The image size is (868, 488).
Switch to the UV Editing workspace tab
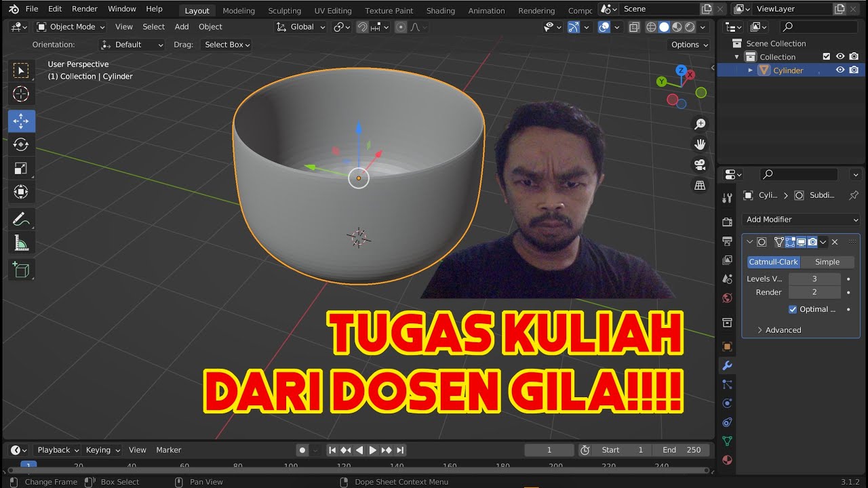[x=333, y=11]
